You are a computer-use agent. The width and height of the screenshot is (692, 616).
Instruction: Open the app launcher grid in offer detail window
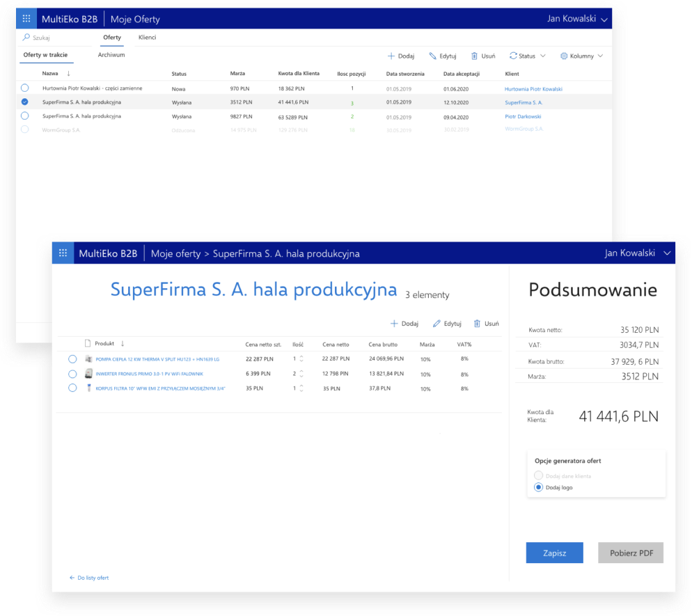pos(63,253)
